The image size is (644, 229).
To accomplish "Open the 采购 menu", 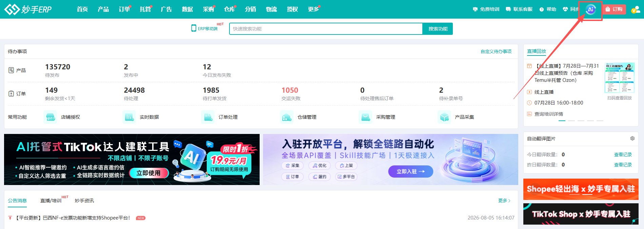I will click(208, 9).
